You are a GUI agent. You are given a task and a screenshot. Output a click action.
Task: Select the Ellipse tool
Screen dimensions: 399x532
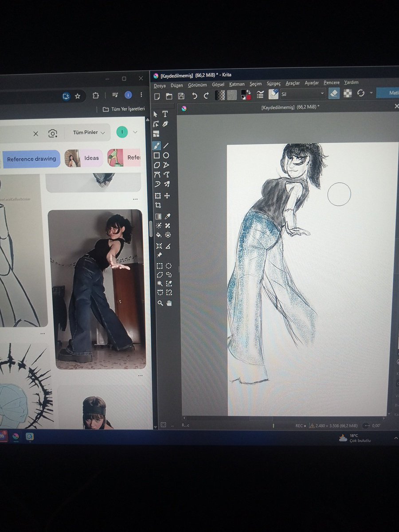coord(166,156)
